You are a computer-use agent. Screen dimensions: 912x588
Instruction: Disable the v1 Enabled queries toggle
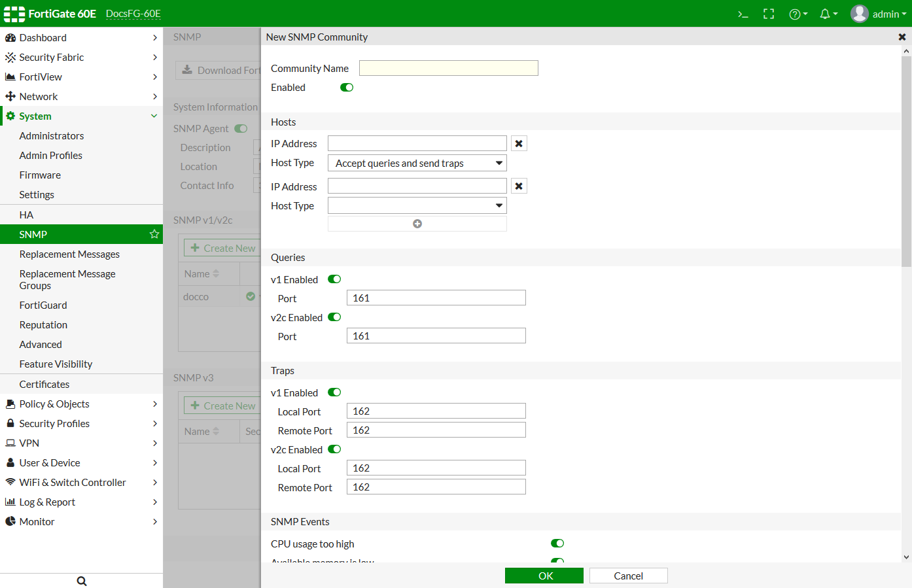coord(334,279)
